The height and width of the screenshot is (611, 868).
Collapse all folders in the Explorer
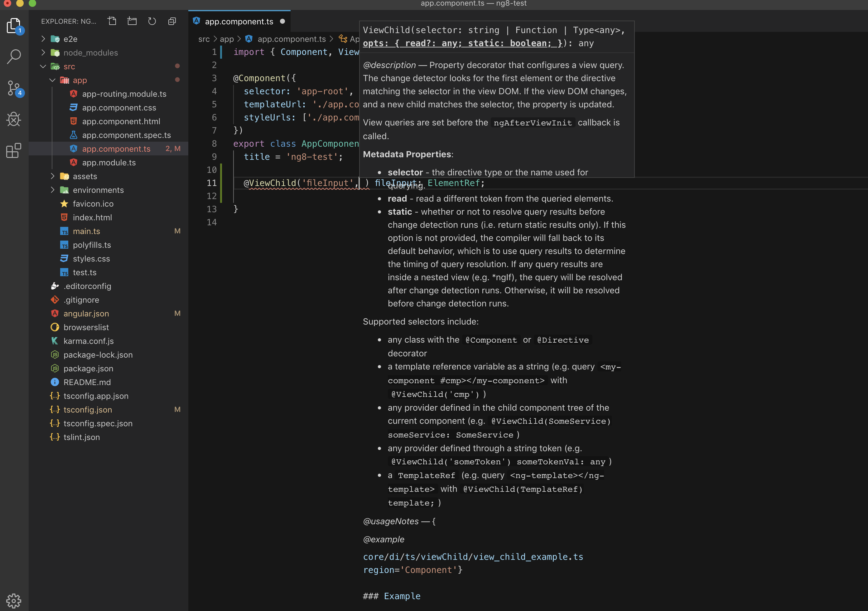(x=172, y=21)
